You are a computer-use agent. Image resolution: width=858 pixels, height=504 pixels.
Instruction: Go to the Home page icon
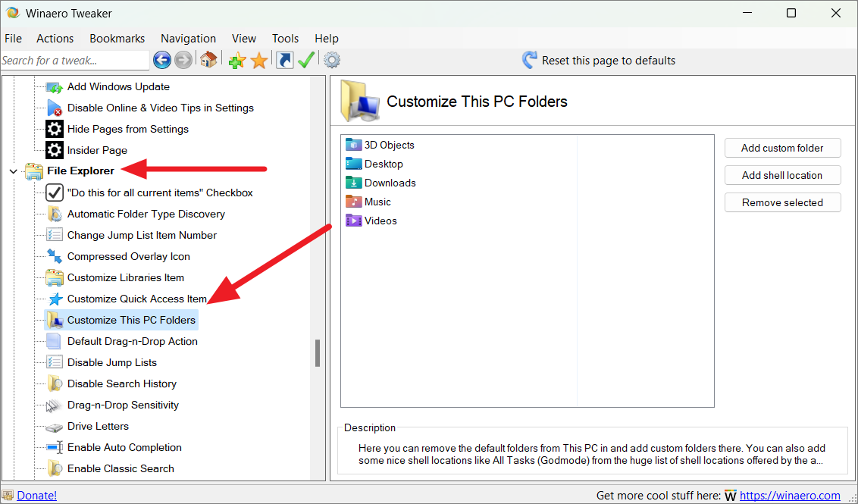click(208, 60)
